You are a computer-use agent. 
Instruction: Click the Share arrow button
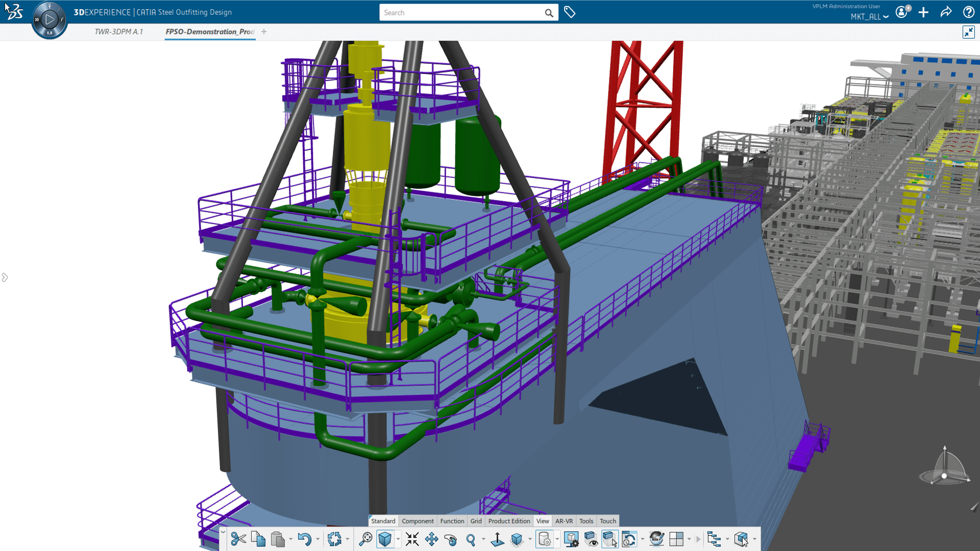pos(946,12)
